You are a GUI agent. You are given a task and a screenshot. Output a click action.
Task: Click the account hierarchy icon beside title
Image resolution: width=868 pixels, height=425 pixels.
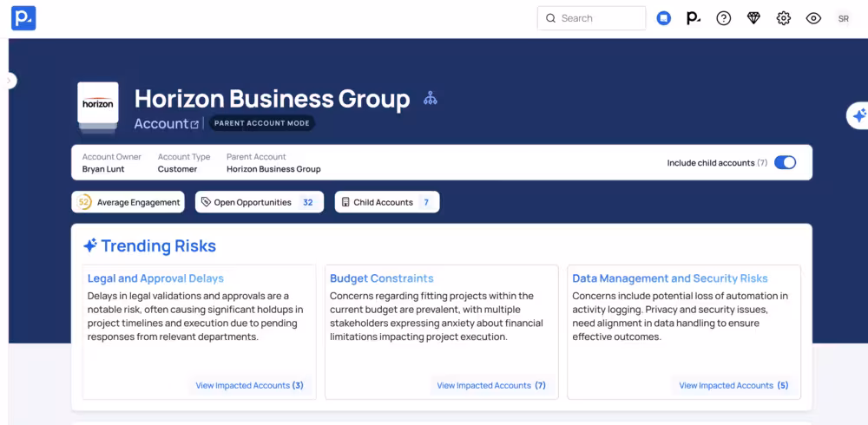(431, 99)
